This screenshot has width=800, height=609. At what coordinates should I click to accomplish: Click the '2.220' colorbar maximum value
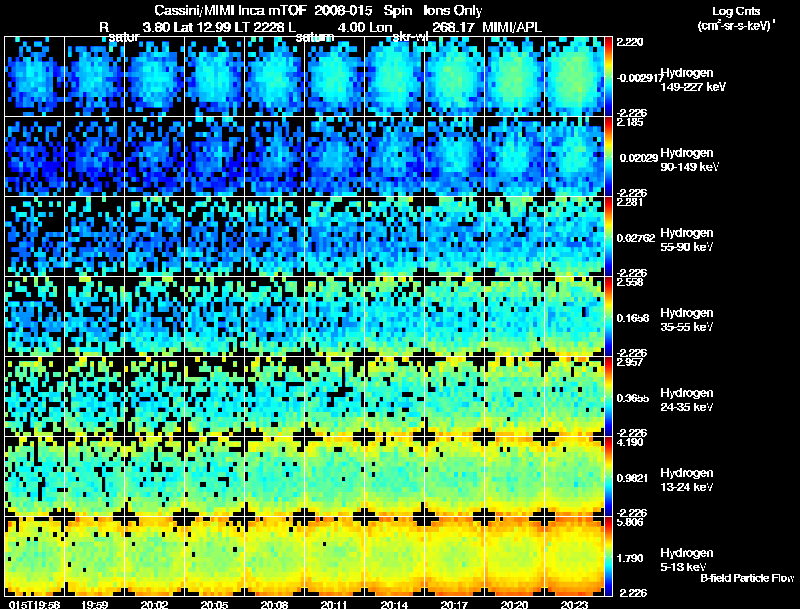[630, 42]
